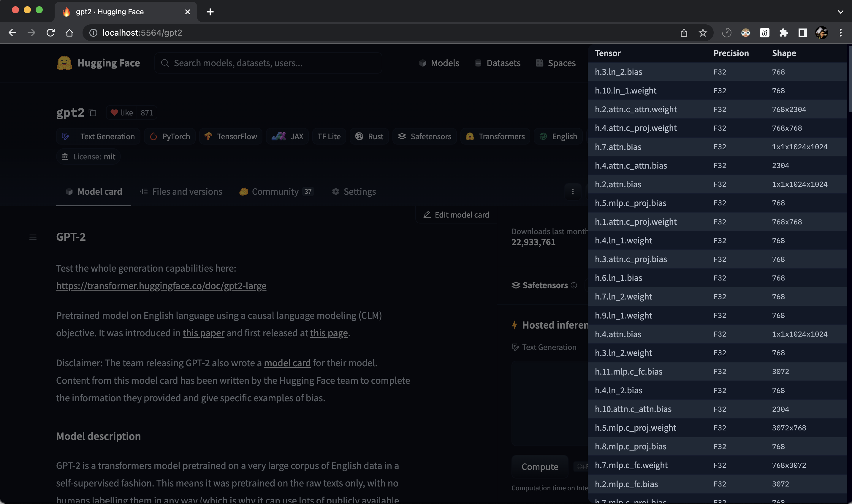Open the browser tab list chevron
Viewport: 852px width, 504px height.
pyautogui.click(x=840, y=12)
